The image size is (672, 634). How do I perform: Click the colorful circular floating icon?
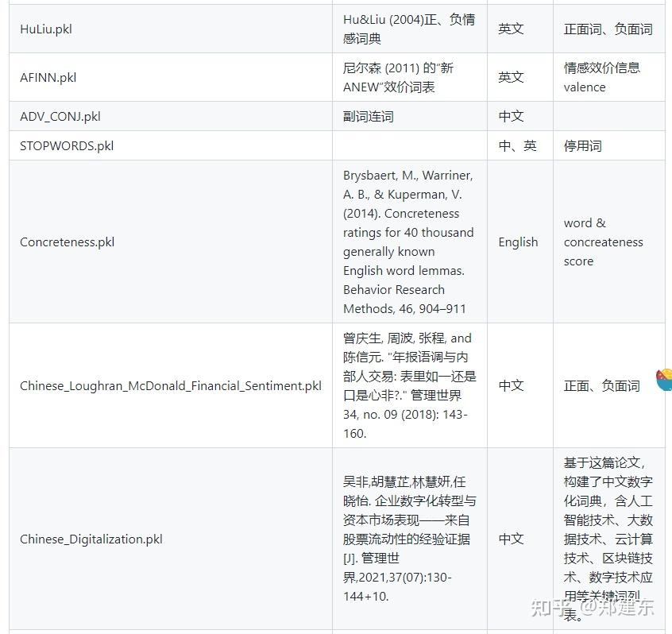(664, 381)
